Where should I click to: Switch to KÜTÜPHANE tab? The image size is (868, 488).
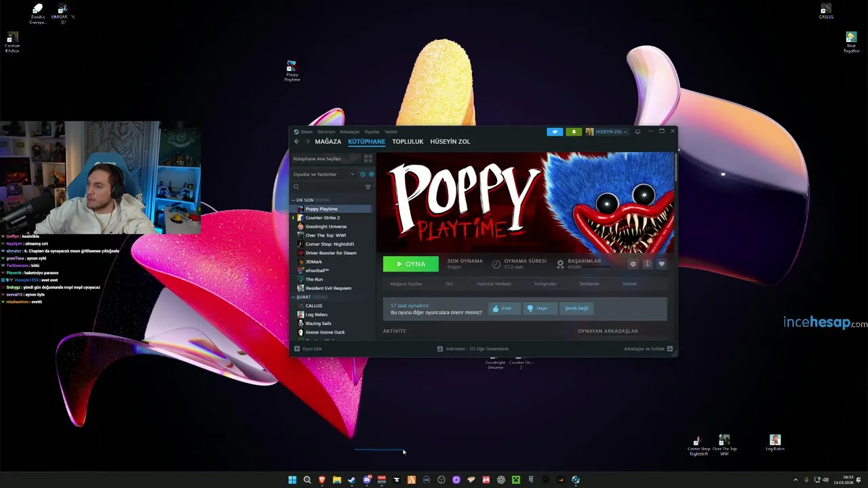[x=366, y=142]
